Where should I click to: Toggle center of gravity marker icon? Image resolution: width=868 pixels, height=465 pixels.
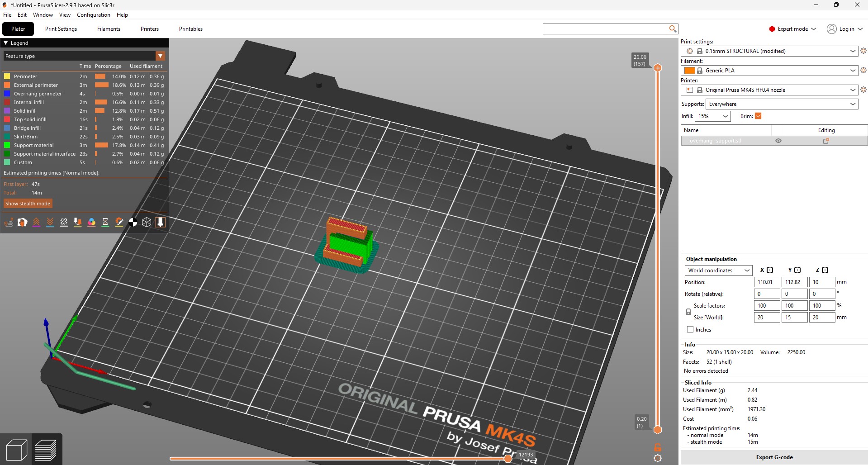133,222
